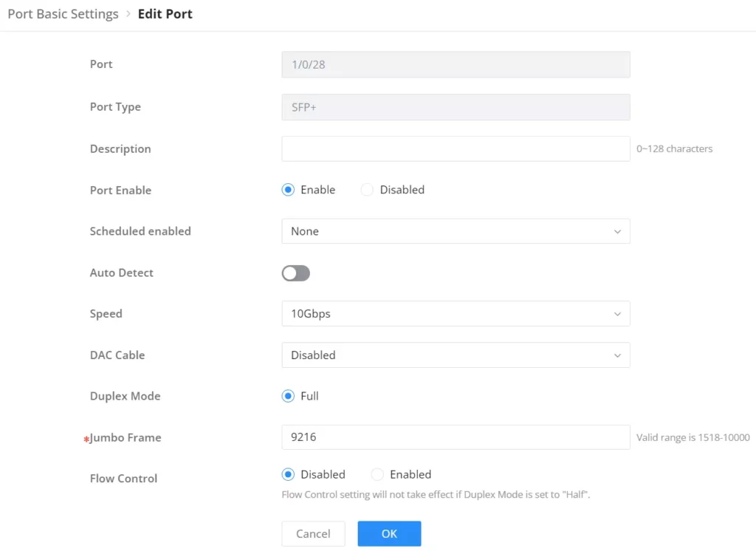Click the Scheduled enabled label
The width and height of the screenshot is (756, 551).
pos(140,231)
